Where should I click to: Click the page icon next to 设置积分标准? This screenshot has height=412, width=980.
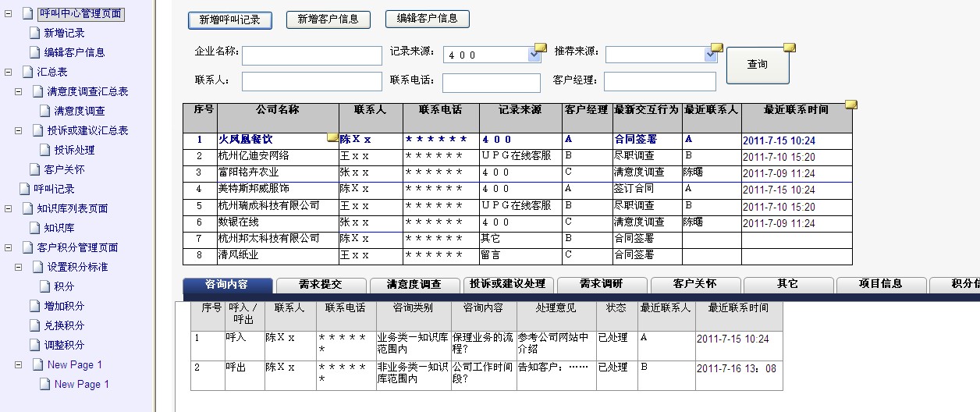37,267
